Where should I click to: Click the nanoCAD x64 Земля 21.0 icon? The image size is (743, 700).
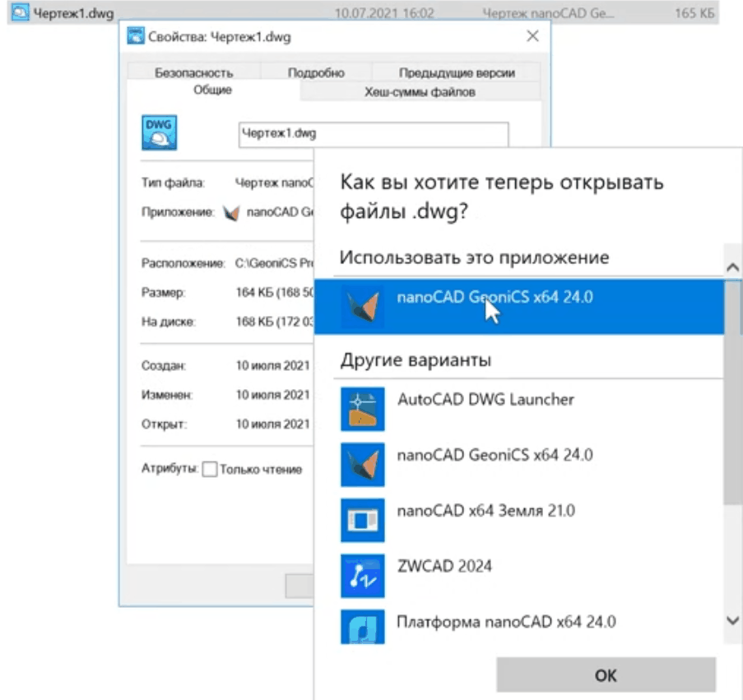coord(362,520)
